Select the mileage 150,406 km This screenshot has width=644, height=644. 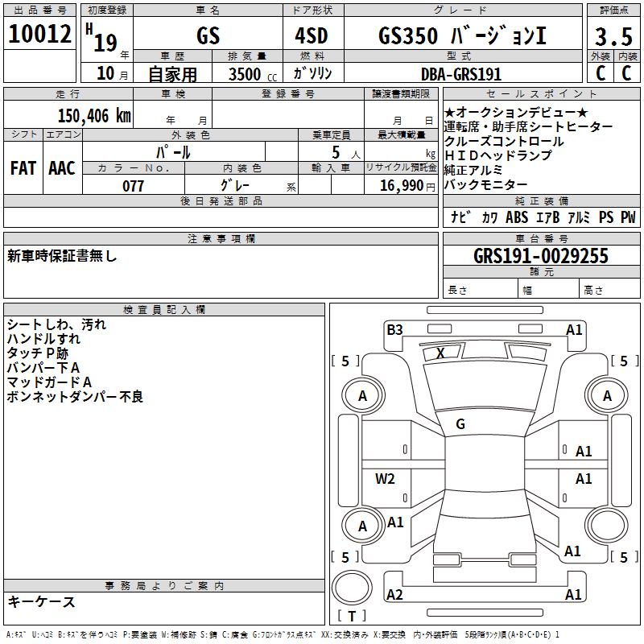point(94,115)
